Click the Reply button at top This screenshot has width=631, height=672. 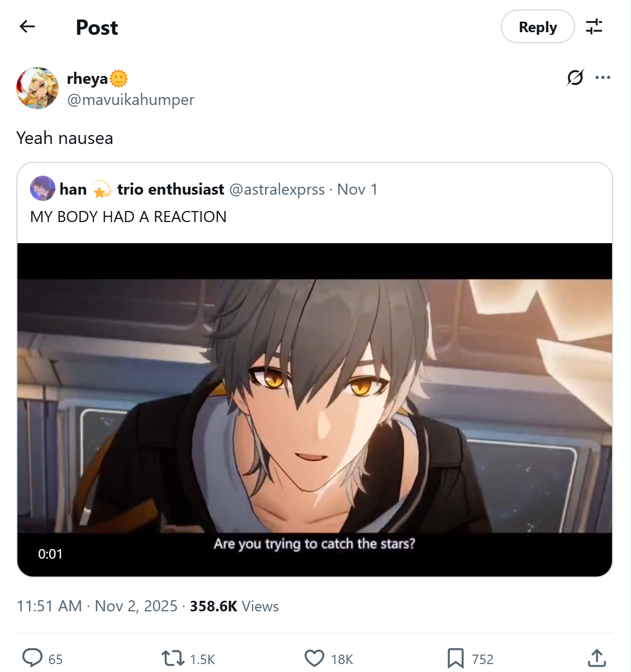(x=538, y=26)
